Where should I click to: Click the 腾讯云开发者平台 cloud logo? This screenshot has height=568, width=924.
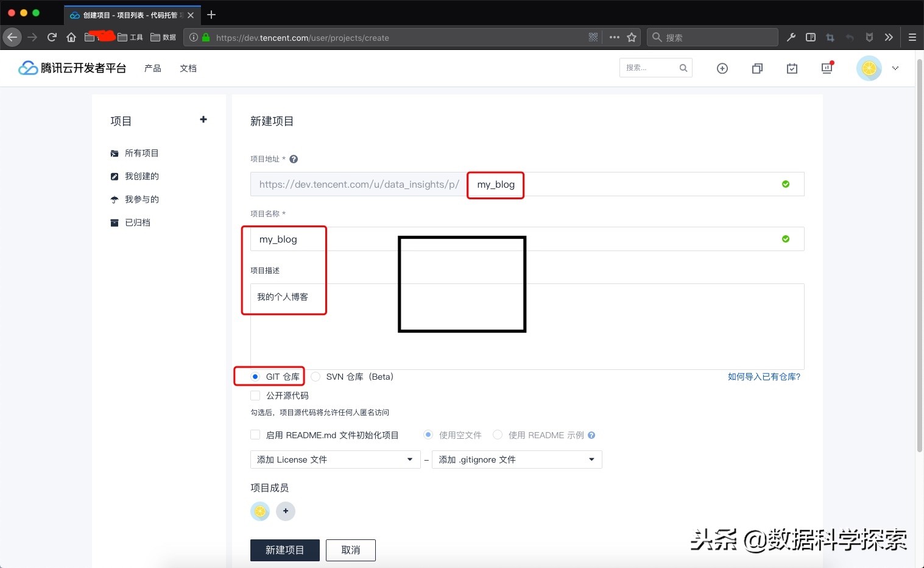click(27, 68)
